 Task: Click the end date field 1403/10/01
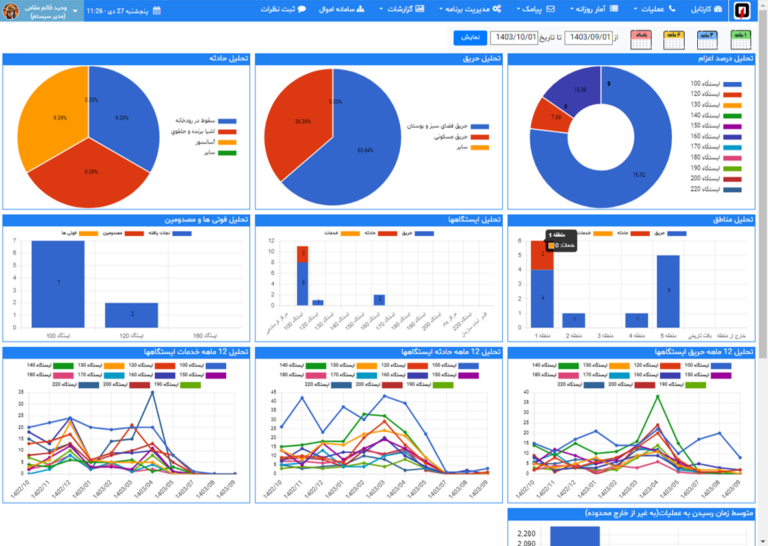pos(514,38)
